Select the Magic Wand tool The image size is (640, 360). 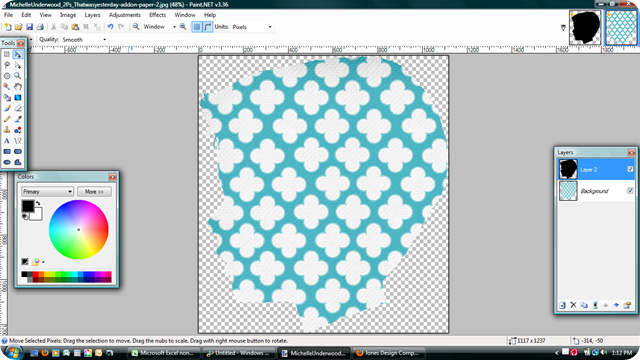[7, 87]
